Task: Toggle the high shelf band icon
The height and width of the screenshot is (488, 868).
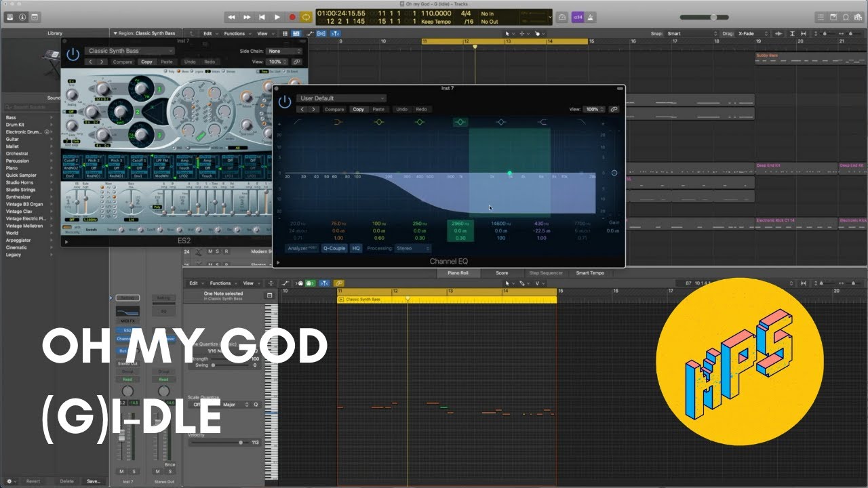Action: click(x=542, y=122)
